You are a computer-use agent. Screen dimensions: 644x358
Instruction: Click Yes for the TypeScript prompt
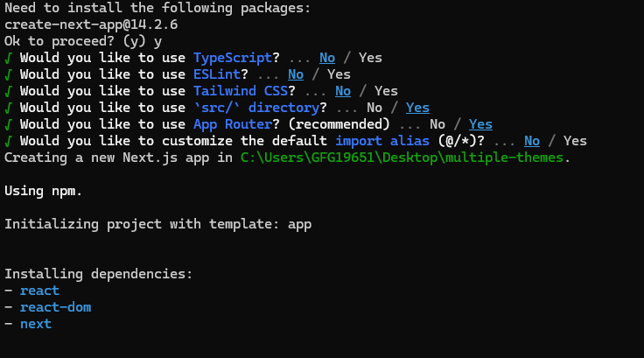coord(370,58)
